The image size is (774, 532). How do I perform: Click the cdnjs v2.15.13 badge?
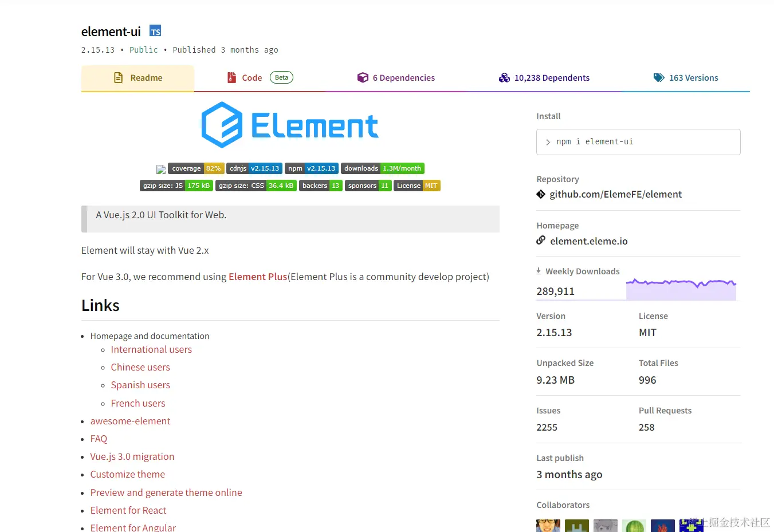(x=254, y=168)
